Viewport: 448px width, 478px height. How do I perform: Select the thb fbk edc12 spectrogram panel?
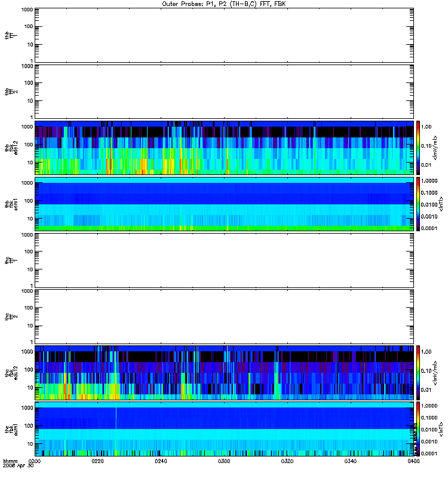pos(225,148)
